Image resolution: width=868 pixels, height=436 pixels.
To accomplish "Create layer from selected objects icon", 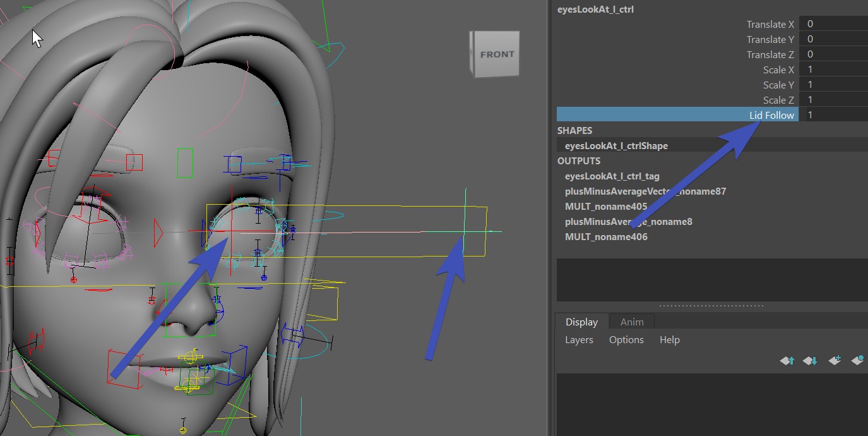I will coord(857,361).
